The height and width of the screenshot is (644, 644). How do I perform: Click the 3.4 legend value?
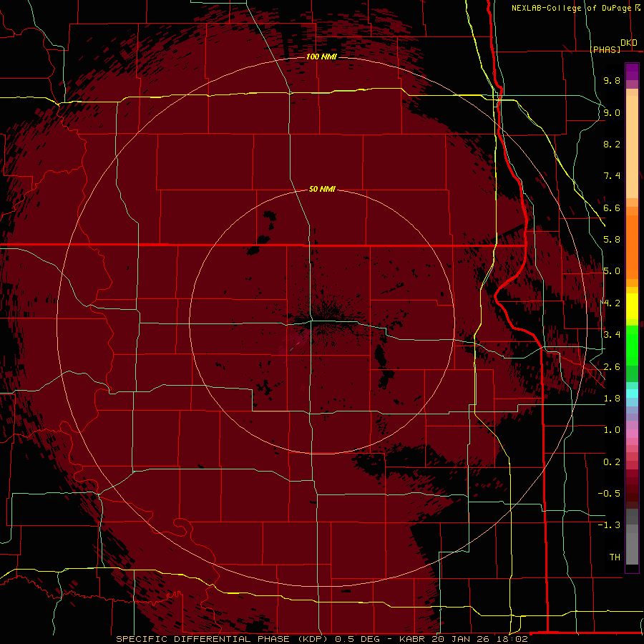click(612, 335)
